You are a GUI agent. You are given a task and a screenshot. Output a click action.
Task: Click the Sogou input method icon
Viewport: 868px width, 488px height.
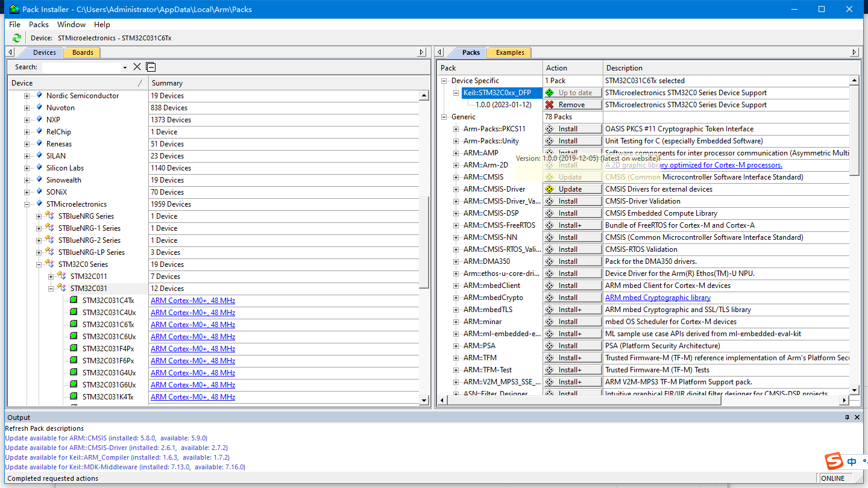coord(834,461)
